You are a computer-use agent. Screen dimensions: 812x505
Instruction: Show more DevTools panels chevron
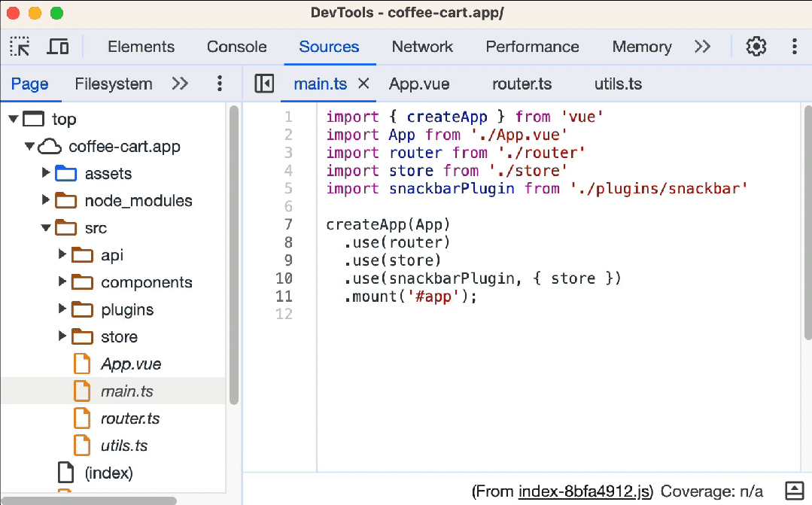click(x=702, y=47)
